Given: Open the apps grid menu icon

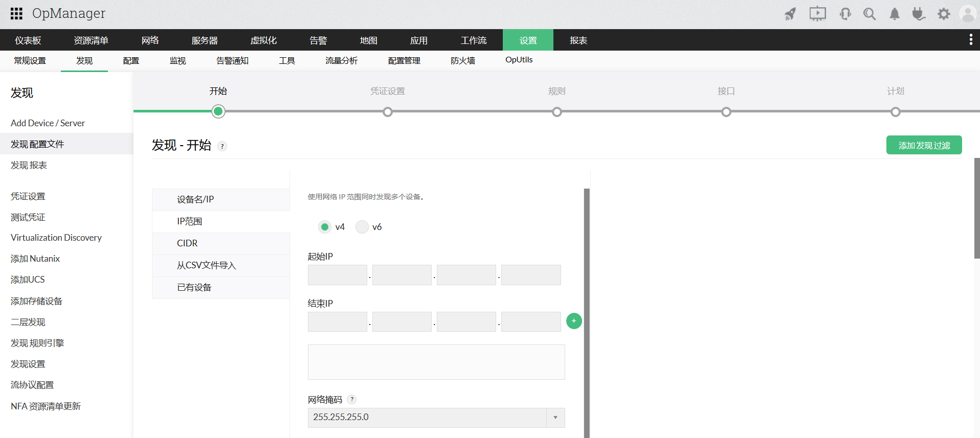Looking at the screenshot, I should point(16,13).
